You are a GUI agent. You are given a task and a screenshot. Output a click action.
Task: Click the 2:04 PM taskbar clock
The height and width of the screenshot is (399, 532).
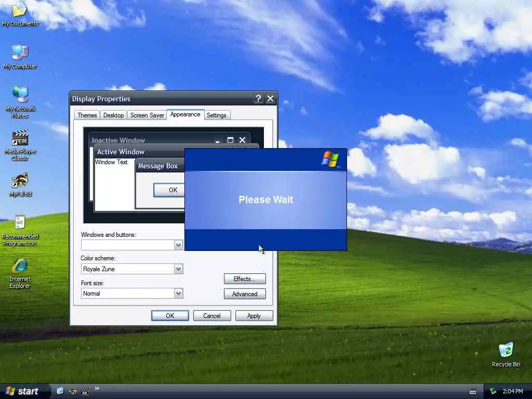pos(513,392)
